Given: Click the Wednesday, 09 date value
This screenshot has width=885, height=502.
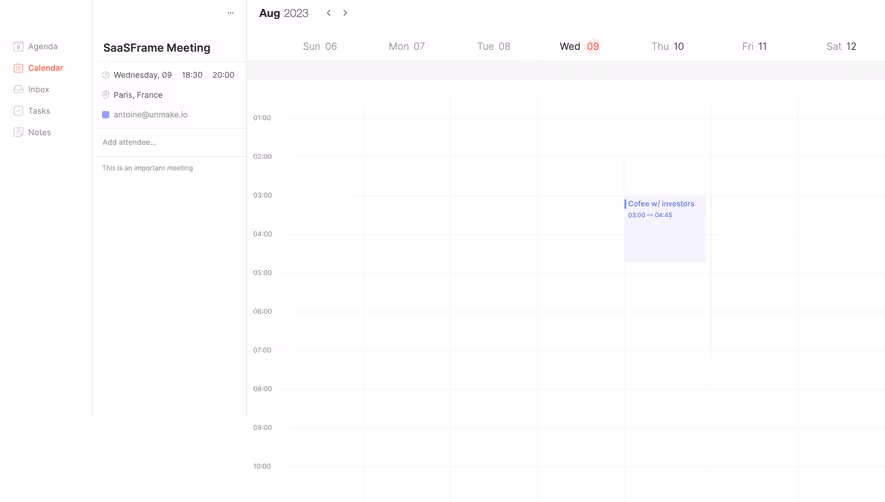Looking at the screenshot, I should 142,75.
